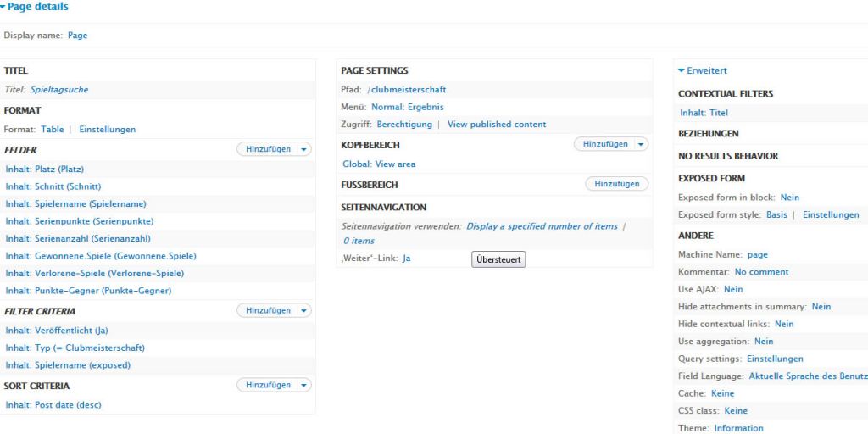Edit the Spieltagsuche title link
This screenshot has width=868, height=434.
pyautogui.click(x=58, y=90)
